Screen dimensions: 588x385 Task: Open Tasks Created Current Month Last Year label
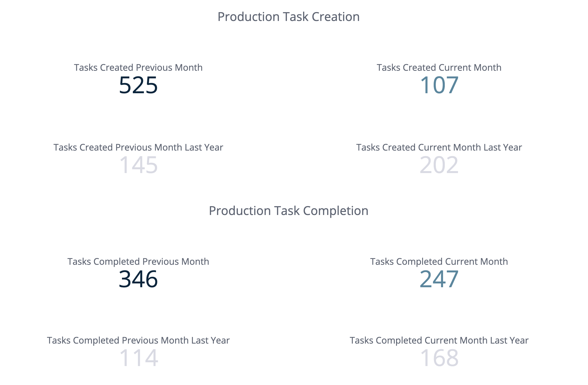coord(439,148)
